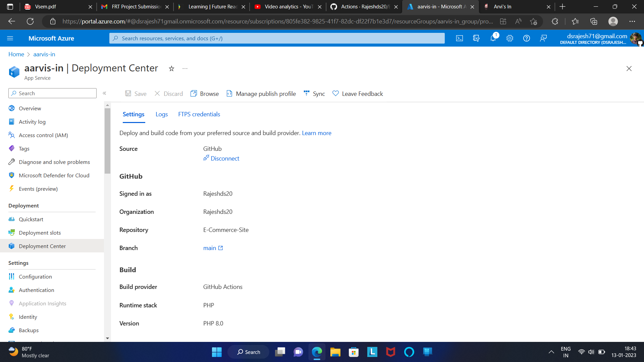
Task: Pin aarvis-in Deployment Center using the star
Action: pos(171,68)
